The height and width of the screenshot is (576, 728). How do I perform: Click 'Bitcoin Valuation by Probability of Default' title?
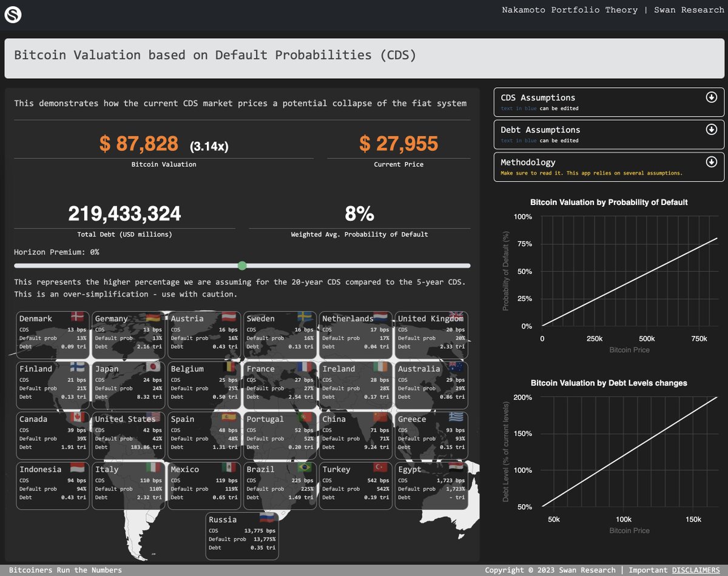coord(609,203)
